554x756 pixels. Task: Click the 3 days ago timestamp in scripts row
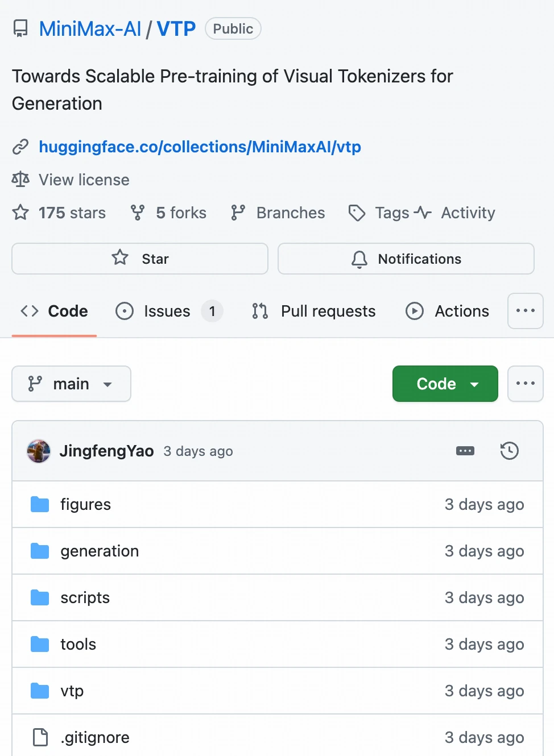pyautogui.click(x=485, y=598)
